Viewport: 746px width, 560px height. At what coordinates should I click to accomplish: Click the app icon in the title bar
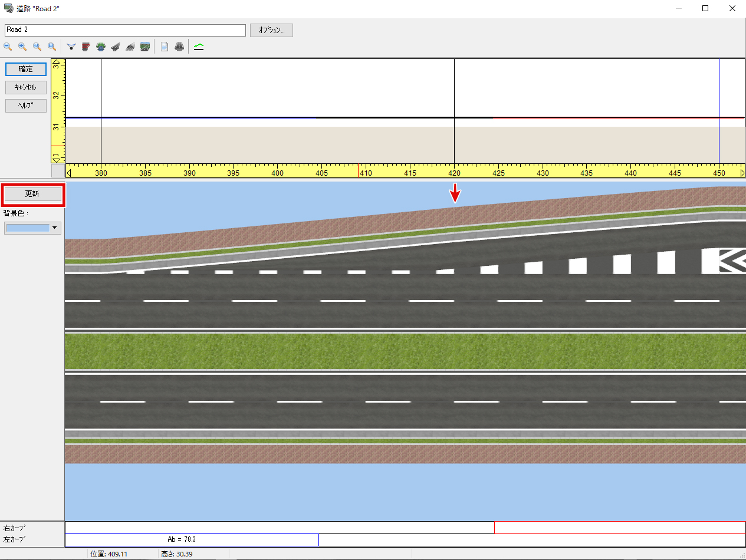[9, 8]
